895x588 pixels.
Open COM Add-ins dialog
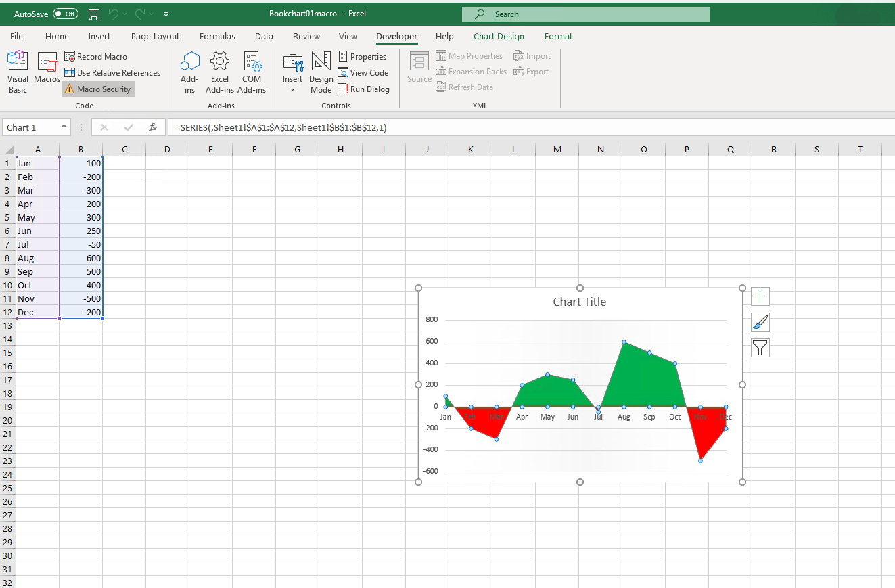click(x=252, y=72)
